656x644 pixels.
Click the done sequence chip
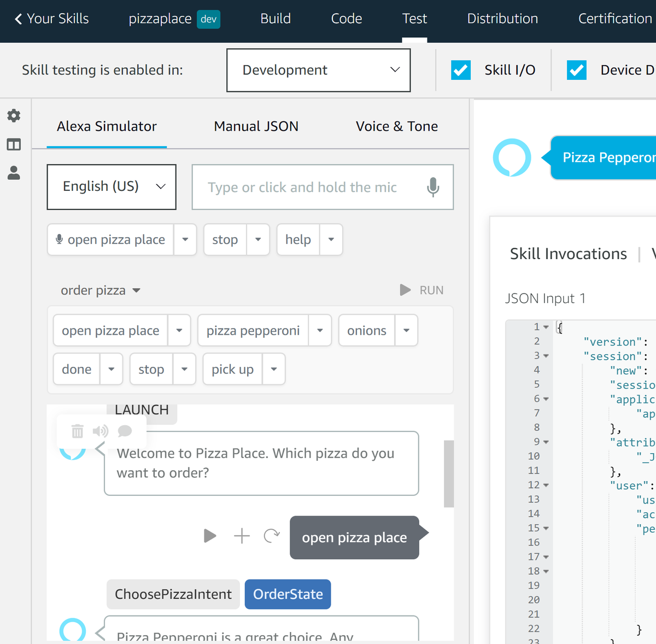(77, 369)
